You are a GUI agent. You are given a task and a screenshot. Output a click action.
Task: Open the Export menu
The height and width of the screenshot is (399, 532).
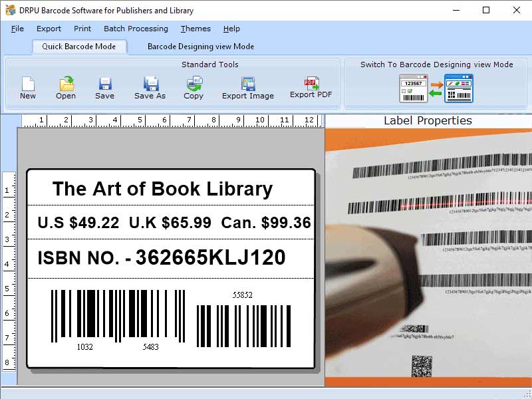tap(49, 29)
